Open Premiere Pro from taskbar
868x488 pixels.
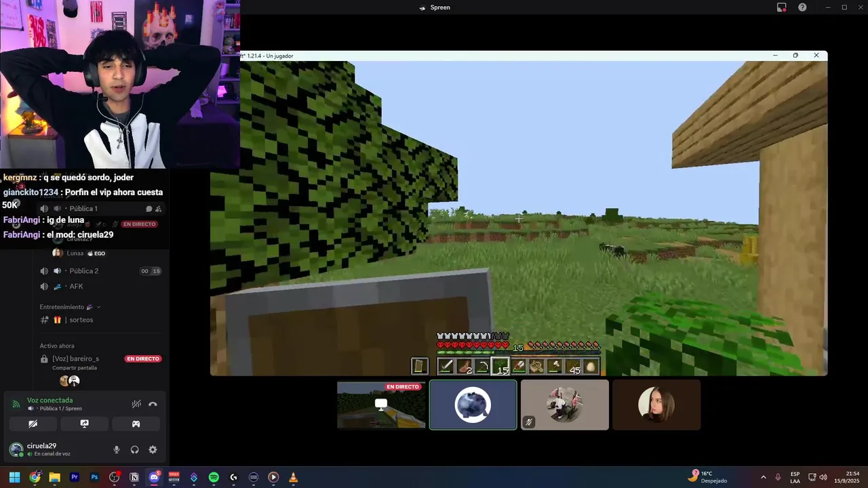[x=75, y=477]
